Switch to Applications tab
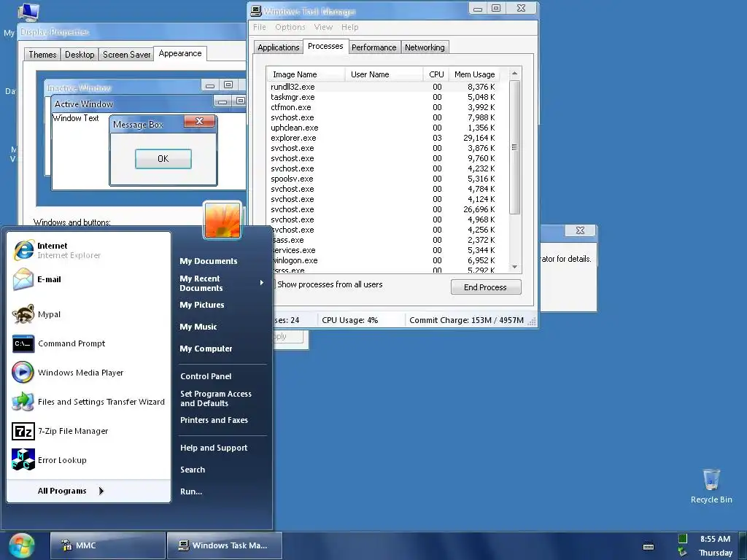The image size is (747, 560). pyautogui.click(x=278, y=47)
